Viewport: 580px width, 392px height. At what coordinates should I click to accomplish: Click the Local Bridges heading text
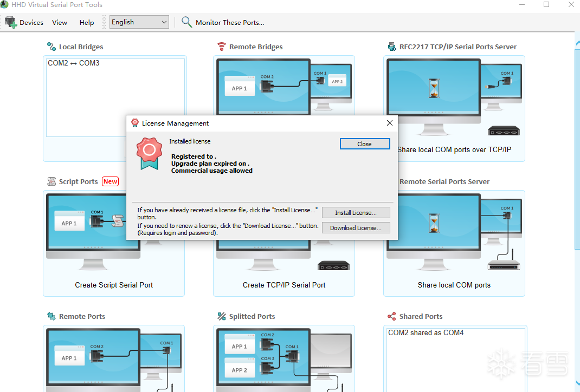[x=81, y=47]
